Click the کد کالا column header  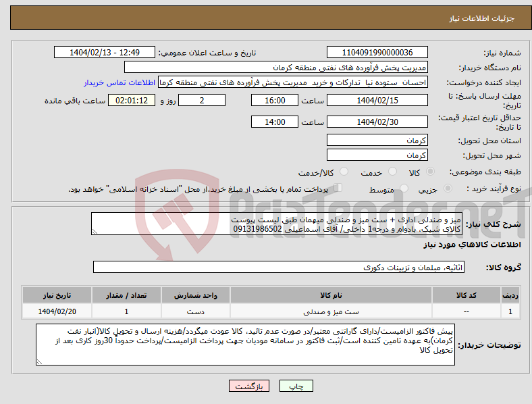click(x=467, y=295)
